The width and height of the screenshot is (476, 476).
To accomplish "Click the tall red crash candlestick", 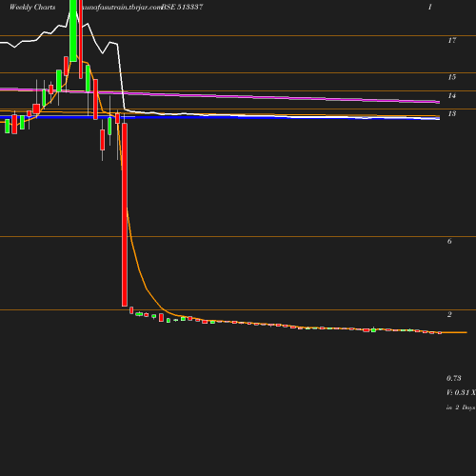I will pyautogui.click(x=125, y=215).
